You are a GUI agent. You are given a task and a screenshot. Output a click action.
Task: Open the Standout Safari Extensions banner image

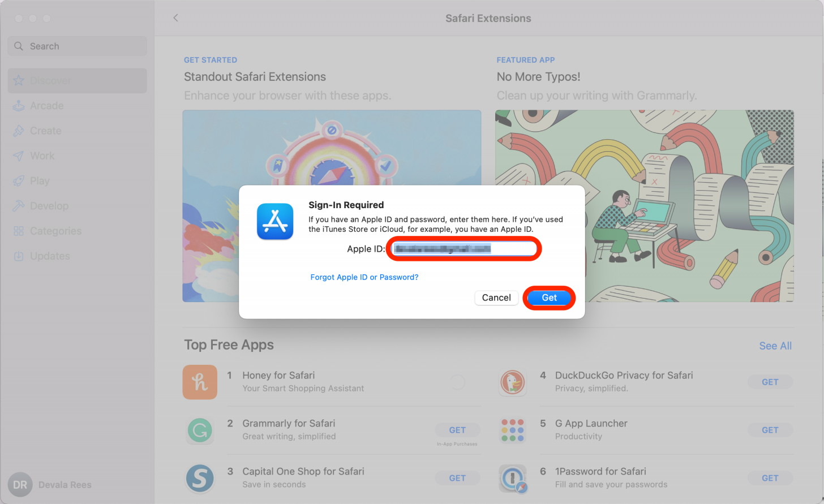pos(332,206)
